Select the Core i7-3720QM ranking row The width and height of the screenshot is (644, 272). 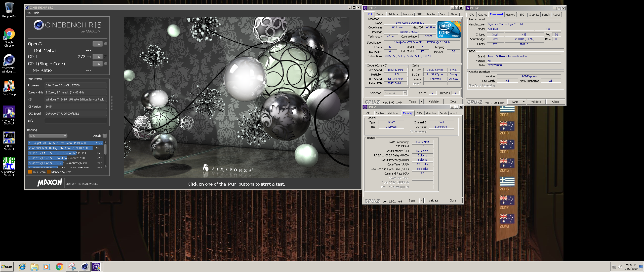[66, 163]
